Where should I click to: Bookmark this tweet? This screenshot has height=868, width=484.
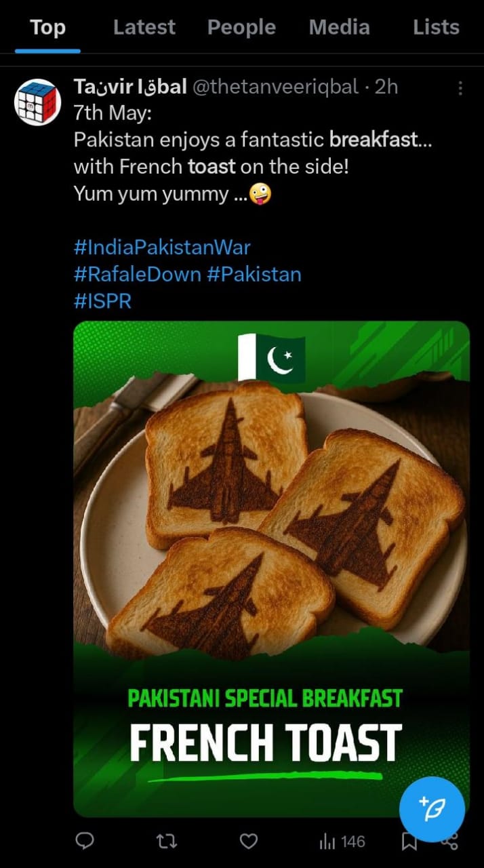(x=409, y=842)
